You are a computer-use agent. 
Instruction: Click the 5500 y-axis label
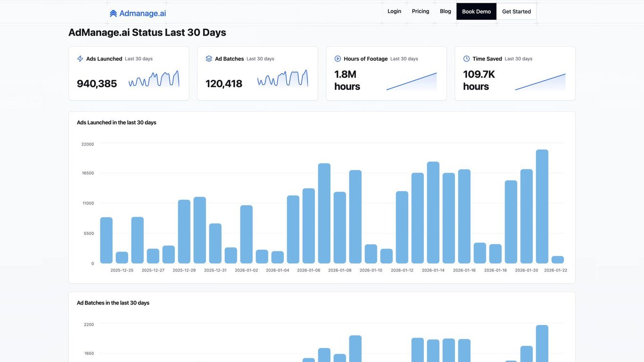89,233
